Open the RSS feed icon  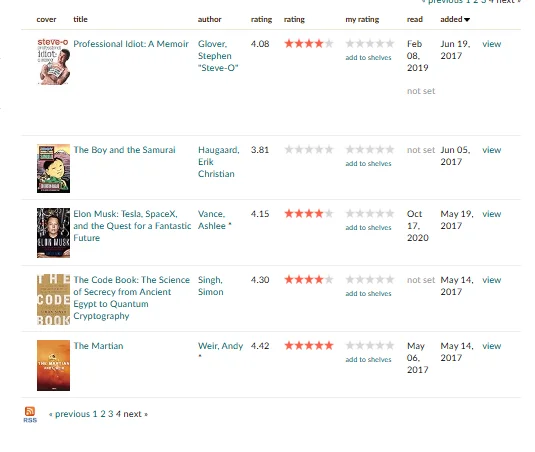pos(30,414)
